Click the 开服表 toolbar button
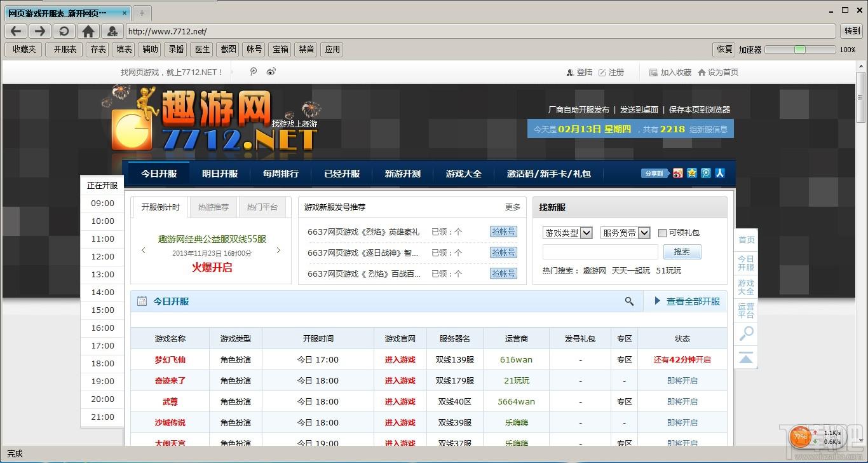 tap(64, 49)
